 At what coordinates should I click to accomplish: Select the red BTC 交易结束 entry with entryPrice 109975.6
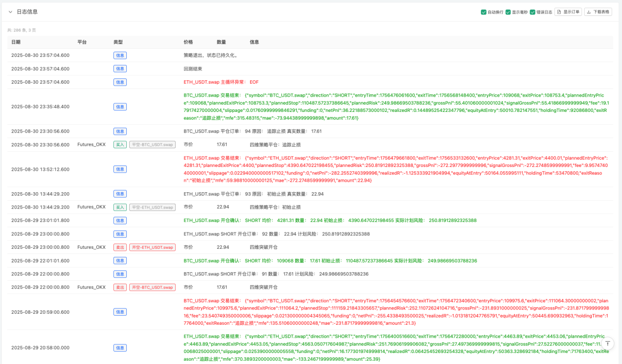click(396, 312)
